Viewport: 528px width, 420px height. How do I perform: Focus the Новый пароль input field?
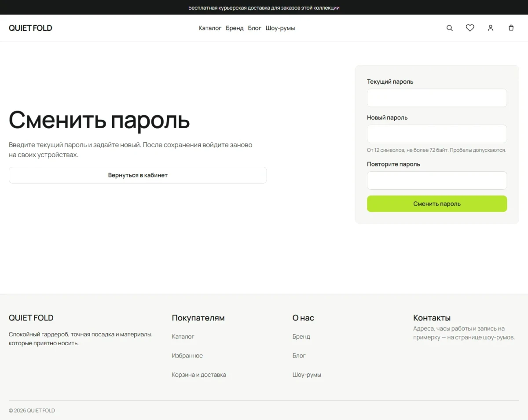tap(437, 134)
